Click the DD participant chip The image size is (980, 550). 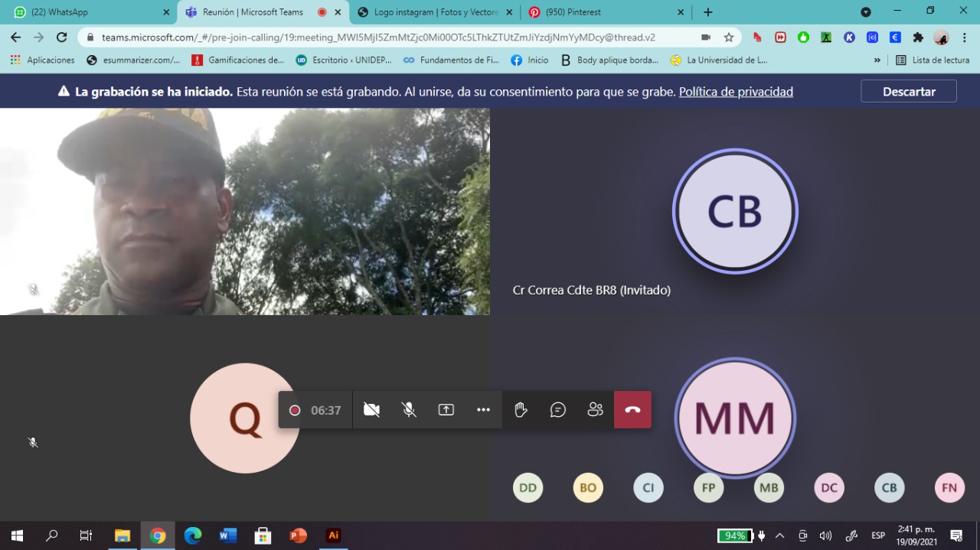tap(528, 488)
